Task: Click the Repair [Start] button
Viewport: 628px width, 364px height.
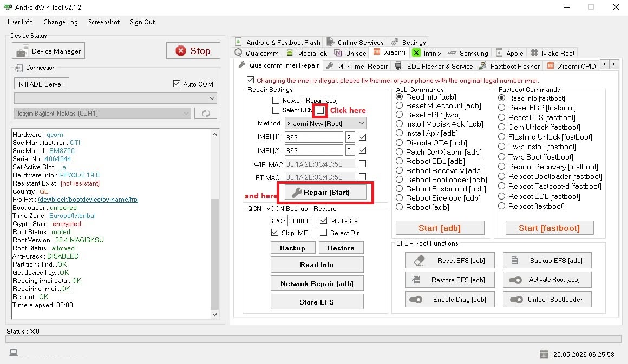Action: pos(325,193)
